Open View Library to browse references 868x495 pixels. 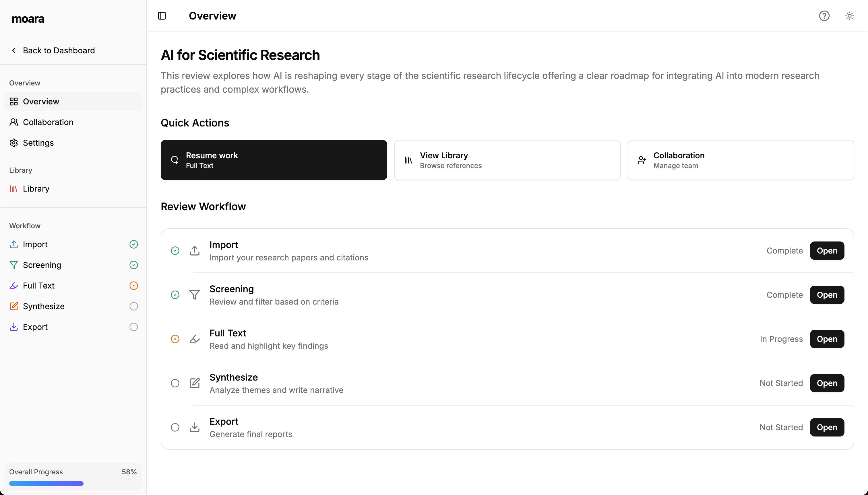(507, 160)
